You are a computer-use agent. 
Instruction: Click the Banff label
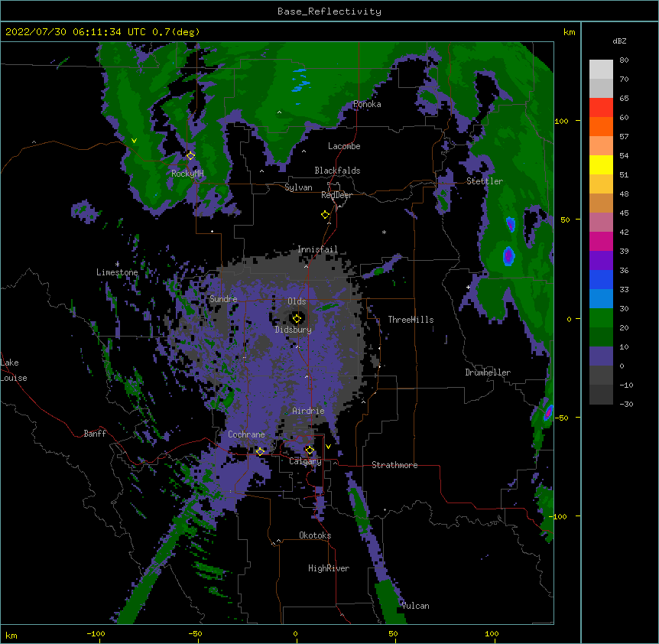(95, 434)
